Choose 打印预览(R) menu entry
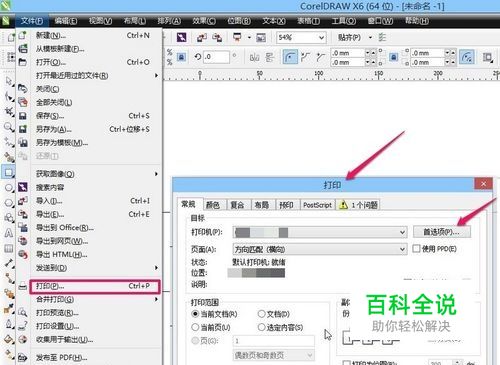Screen dimensions: 500x365 (90, 313)
